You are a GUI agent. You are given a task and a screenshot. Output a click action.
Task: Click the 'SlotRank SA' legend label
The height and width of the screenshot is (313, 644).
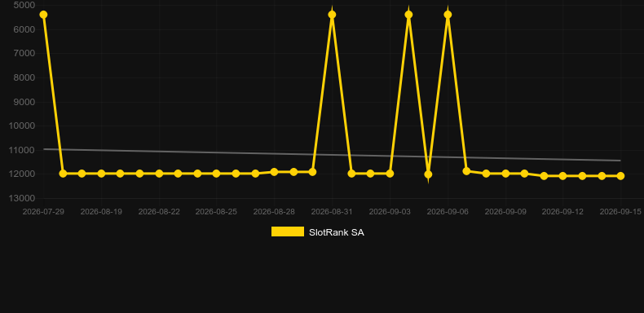coord(337,232)
